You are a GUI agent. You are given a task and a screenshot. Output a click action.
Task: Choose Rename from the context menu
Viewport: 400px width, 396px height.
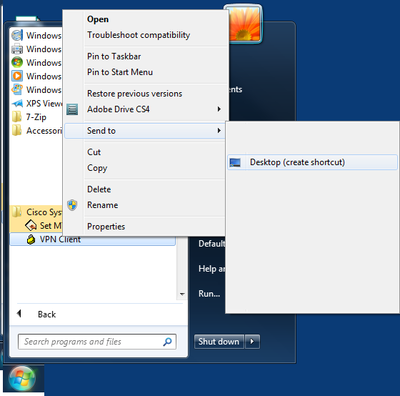(103, 205)
